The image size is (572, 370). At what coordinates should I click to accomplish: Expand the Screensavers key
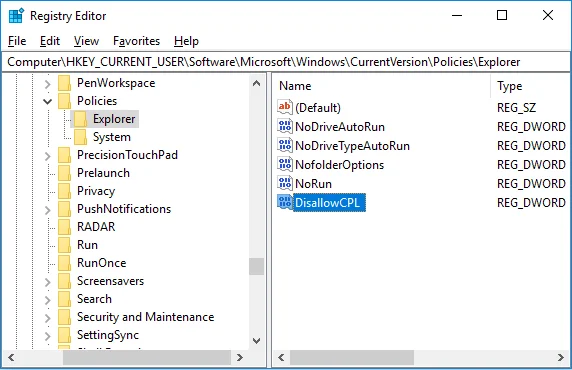tap(47, 282)
